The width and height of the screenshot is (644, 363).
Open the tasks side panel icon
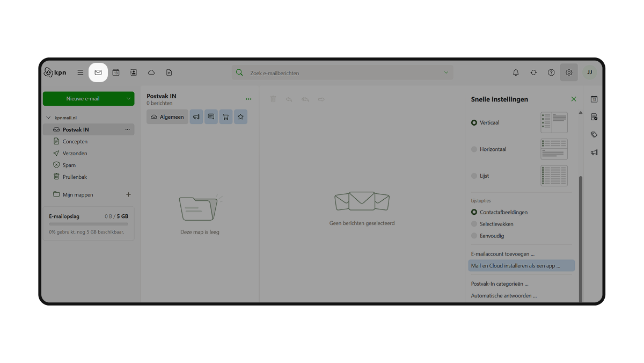pos(594,117)
